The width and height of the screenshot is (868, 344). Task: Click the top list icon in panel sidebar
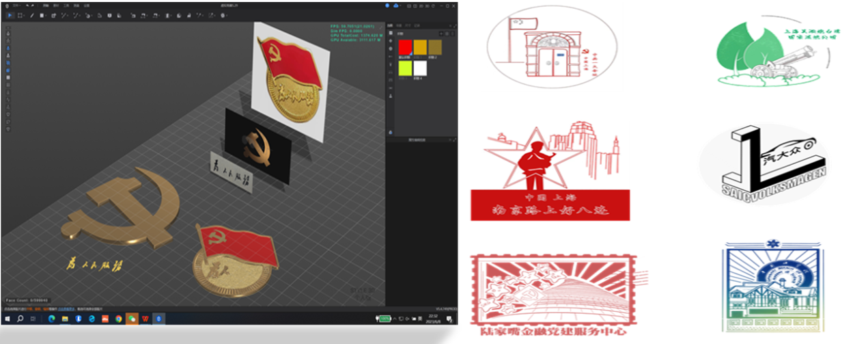(x=391, y=32)
